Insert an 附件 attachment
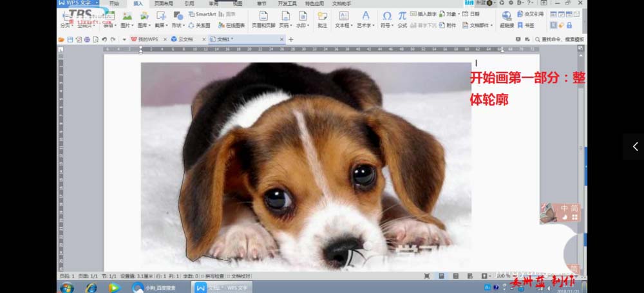The height and width of the screenshot is (293, 644). point(448,26)
